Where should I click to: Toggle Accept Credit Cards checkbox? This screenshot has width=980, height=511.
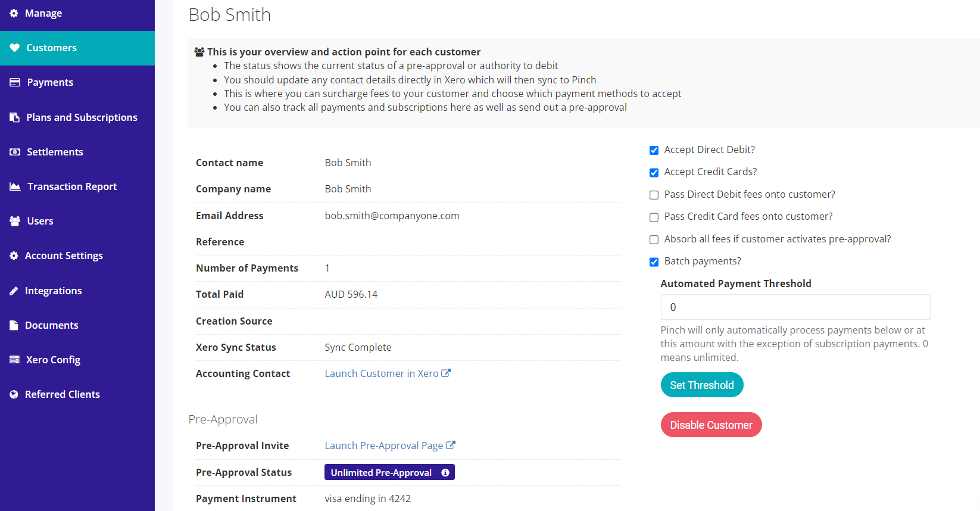point(654,173)
